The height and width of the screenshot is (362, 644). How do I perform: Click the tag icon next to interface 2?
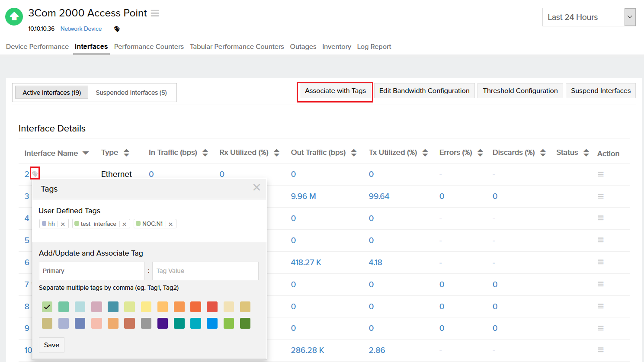click(35, 173)
